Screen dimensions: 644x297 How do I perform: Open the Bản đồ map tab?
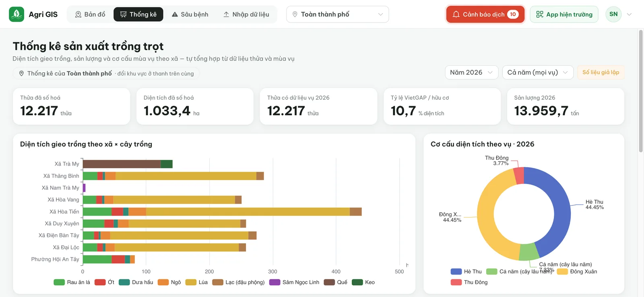90,14
